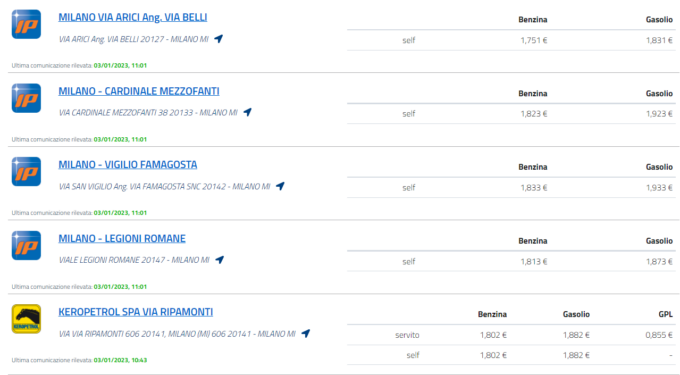Click Gasolio price 1,923 € at Mezzofanti
Image resolution: width=680 pixels, height=375 pixels.
659,114
